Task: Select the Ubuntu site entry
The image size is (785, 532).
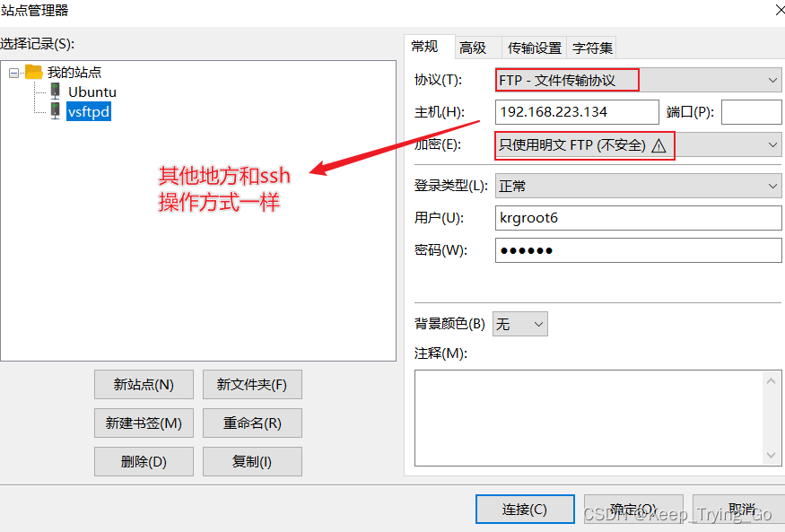Action: [x=92, y=91]
